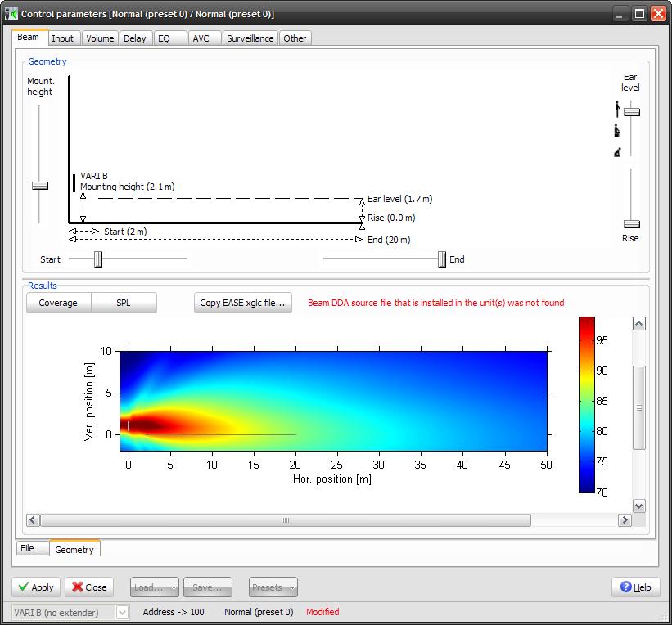Click the Mount. height slider handle
Screen dimensions: 672x625
point(40,186)
